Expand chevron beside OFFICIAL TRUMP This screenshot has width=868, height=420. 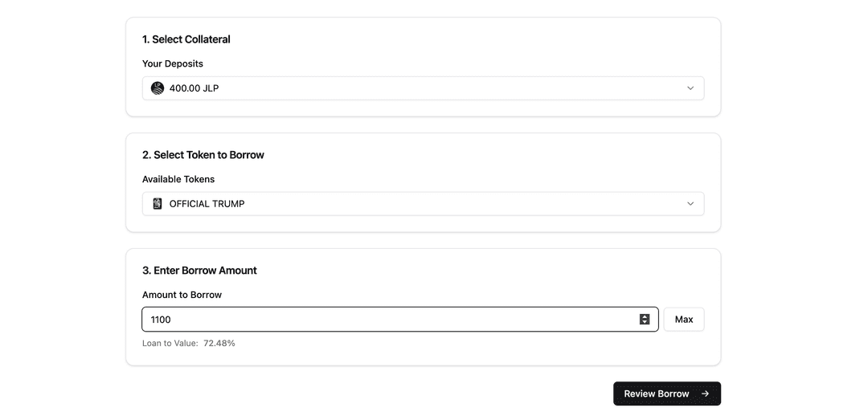(690, 204)
